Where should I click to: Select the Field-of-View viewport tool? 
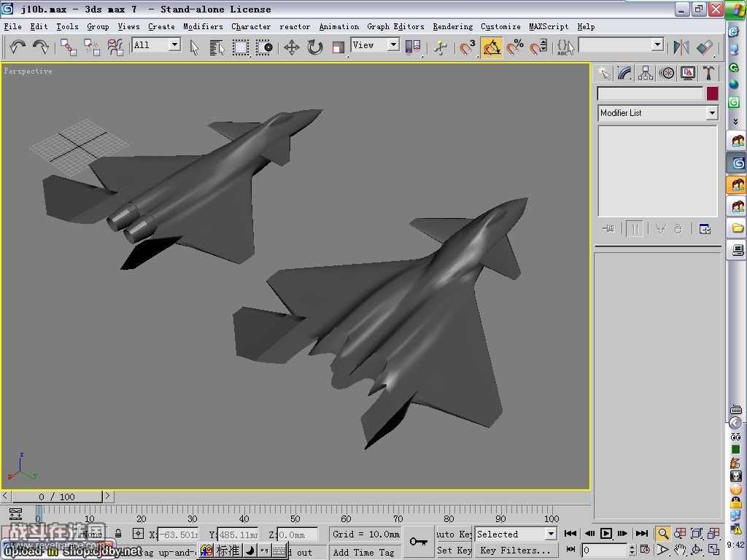tap(662, 550)
